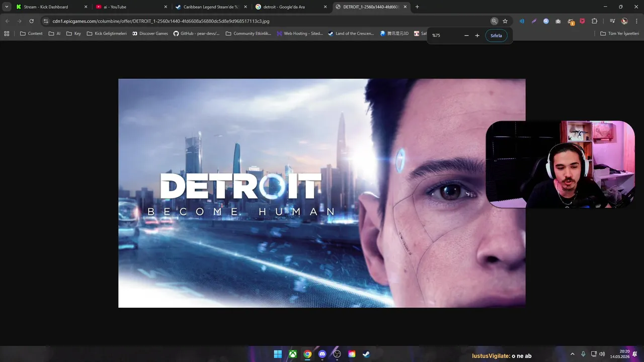Open the Web Hosting - Sited bookmark
This screenshot has width=644, height=362.
click(300, 34)
